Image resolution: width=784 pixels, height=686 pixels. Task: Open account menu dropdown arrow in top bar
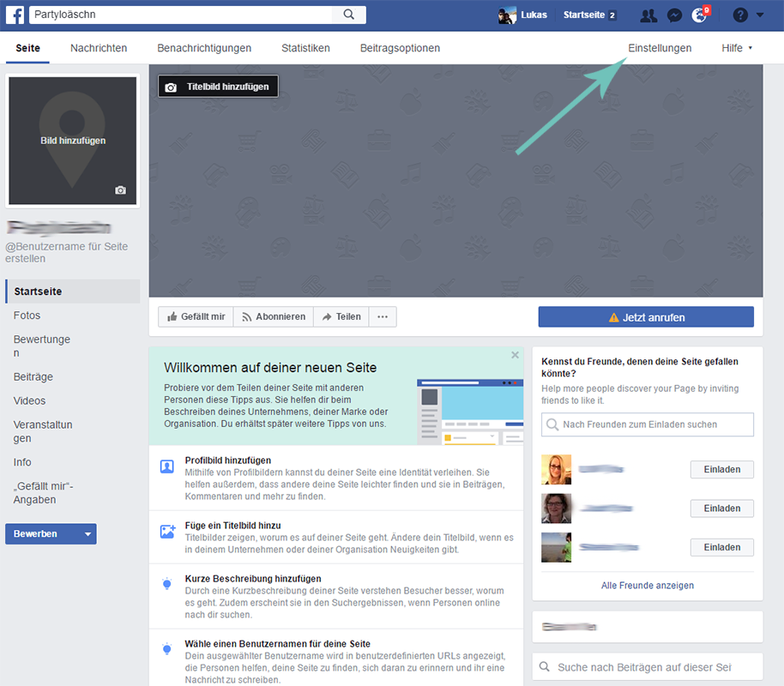click(760, 15)
